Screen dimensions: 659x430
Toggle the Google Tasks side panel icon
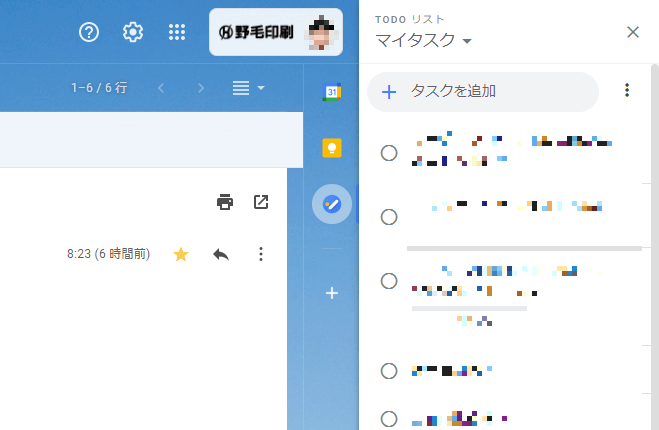(x=332, y=204)
